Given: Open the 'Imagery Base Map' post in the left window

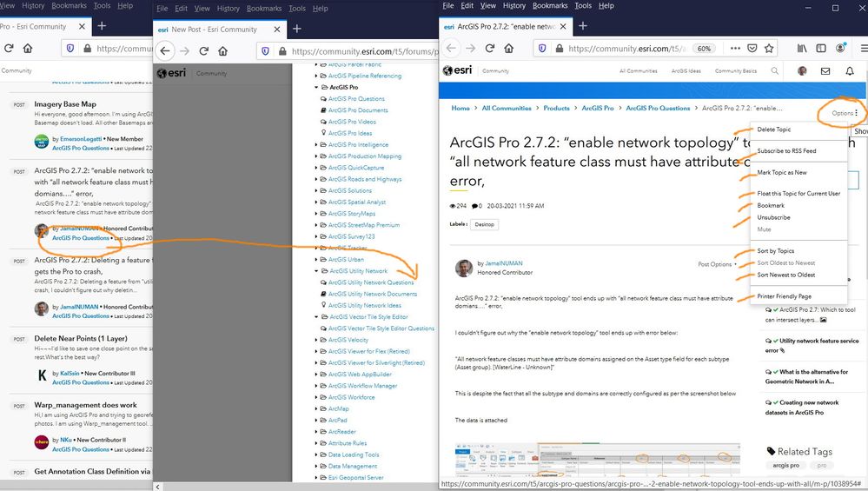Looking at the screenshot, I should pos(65,104).
